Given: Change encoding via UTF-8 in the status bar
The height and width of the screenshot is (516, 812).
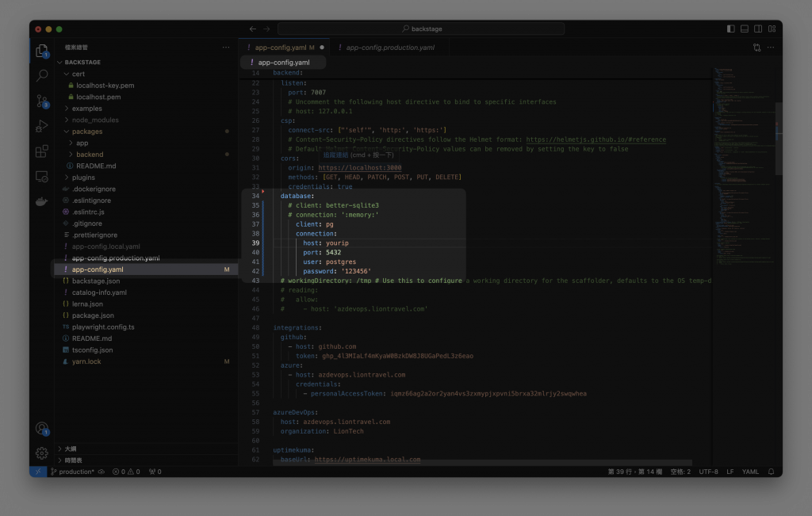Looking at the screenshot, I should click(x=708, y=472).
